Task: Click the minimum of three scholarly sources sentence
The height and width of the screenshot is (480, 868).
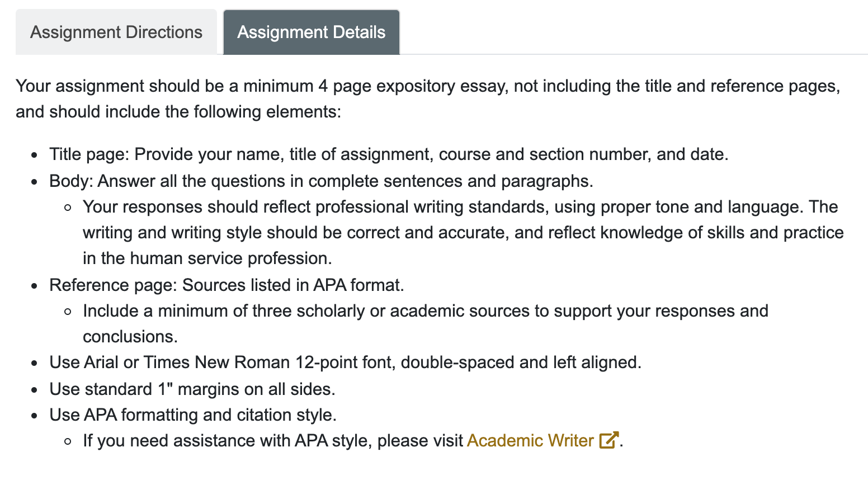Action: pyautogui.click(x=426, y=323)
